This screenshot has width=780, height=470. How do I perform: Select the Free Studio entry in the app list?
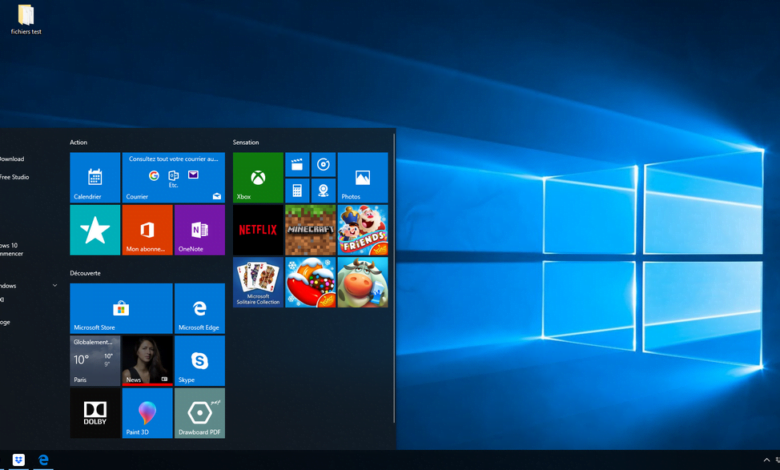point(14,177)
